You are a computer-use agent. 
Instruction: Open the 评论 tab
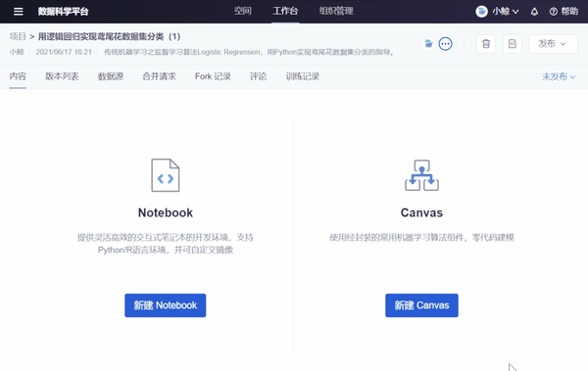pyautogui.click(x=258, y=76)
